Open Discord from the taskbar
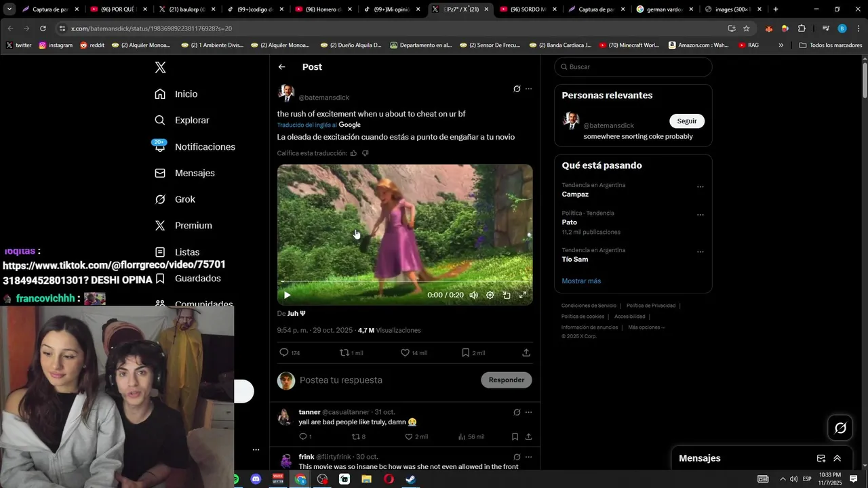Image resolution: width=868 pixels, height=488 pixels. tap(256, 479)
